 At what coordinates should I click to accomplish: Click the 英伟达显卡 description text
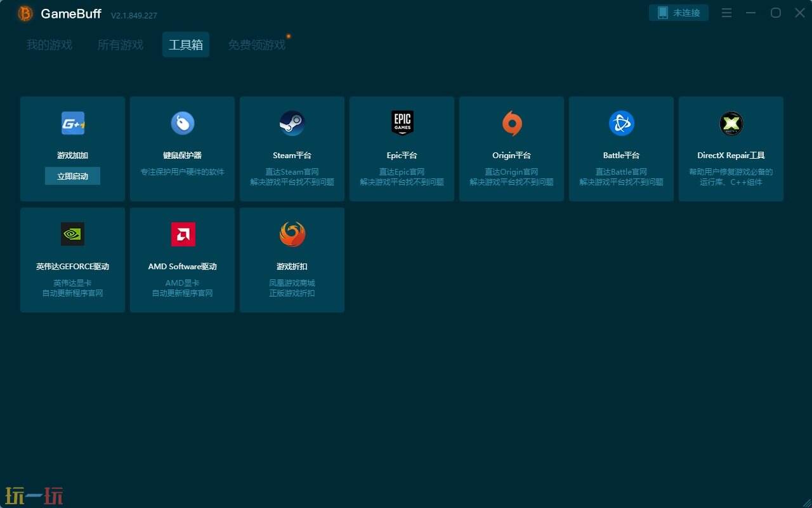[x=73, y=283]
